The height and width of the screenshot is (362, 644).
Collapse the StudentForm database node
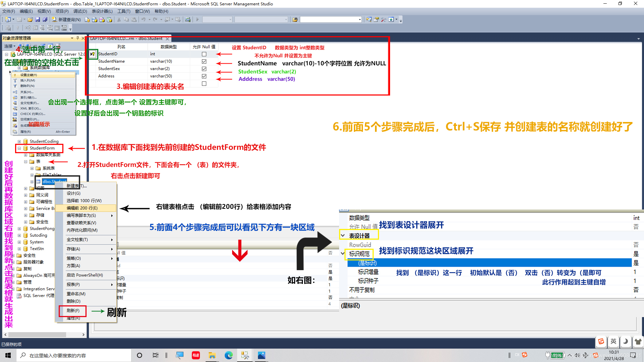pos(19,148)
